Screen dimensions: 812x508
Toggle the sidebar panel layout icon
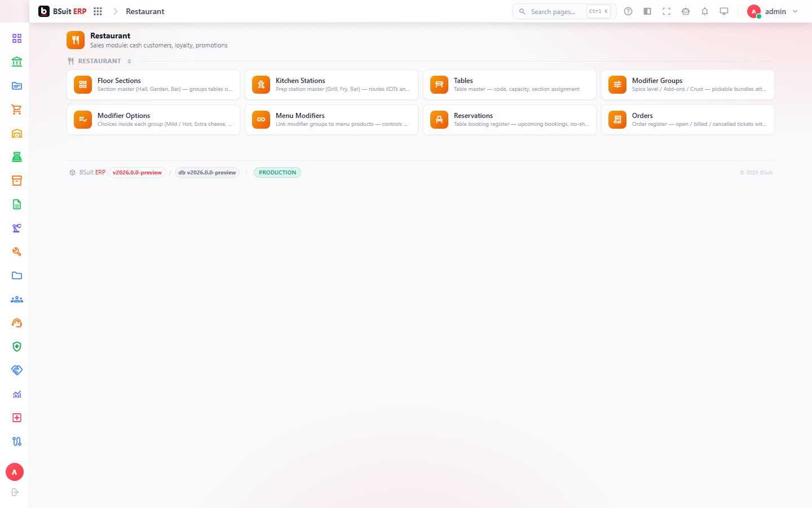(x=647, y=11)
